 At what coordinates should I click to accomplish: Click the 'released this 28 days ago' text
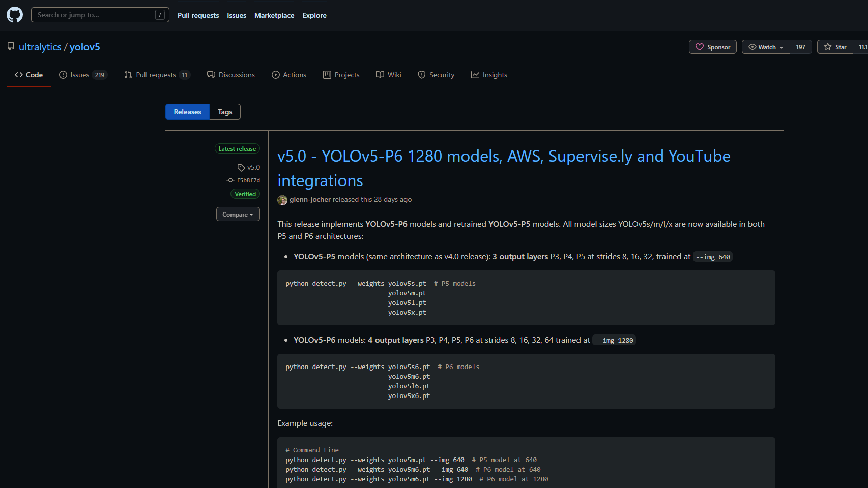(x=372, y=199)
